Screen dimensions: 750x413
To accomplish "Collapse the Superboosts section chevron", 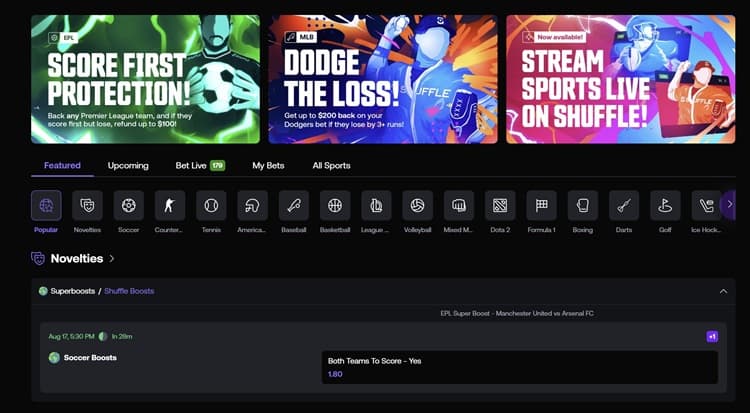I will [723, 291].
